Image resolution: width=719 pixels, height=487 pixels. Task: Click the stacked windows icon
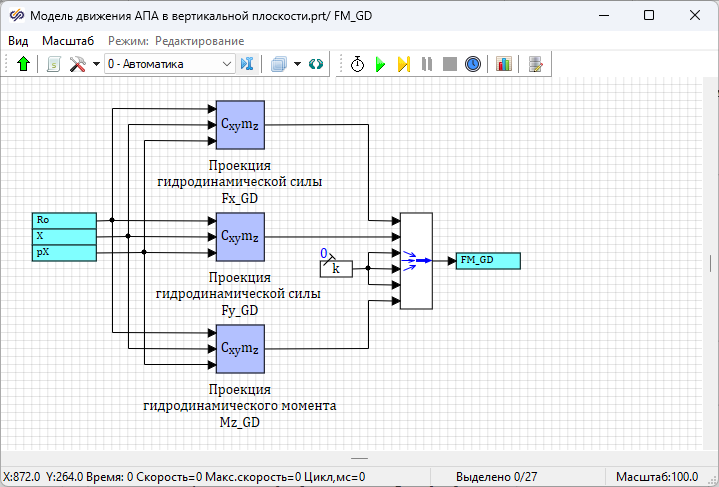click(279, 64)
